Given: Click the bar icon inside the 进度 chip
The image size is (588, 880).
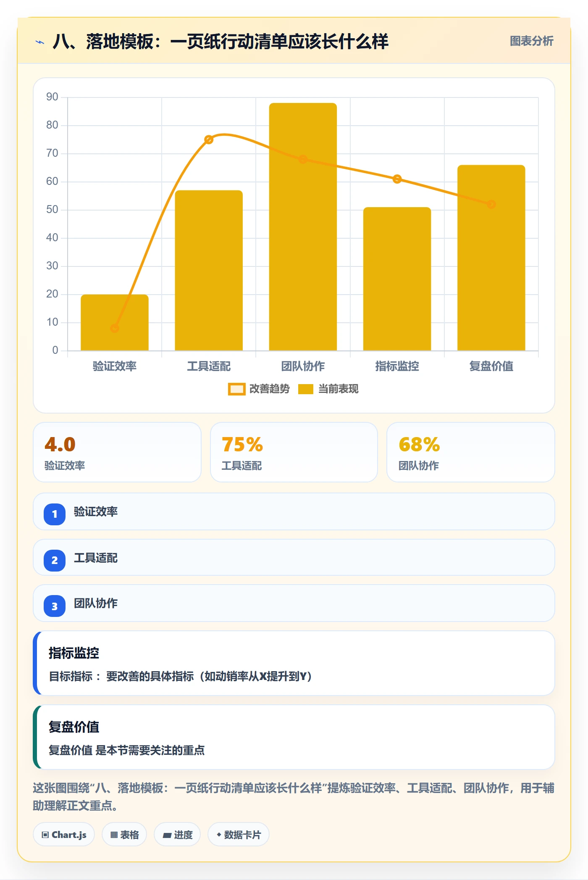Looking at the screenshot, I should coord(167,835).
